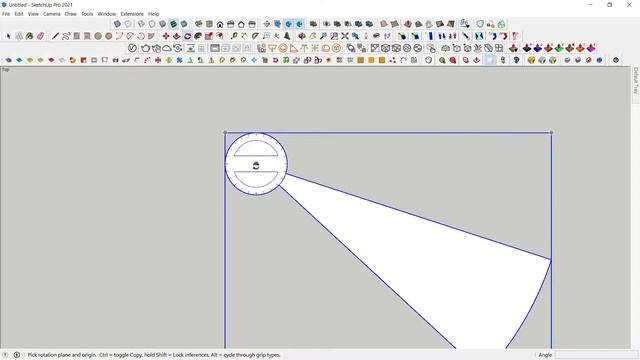Choose the Rectangle drawing tool
Screen dimensions: 640x360
(x=77, y=36)
